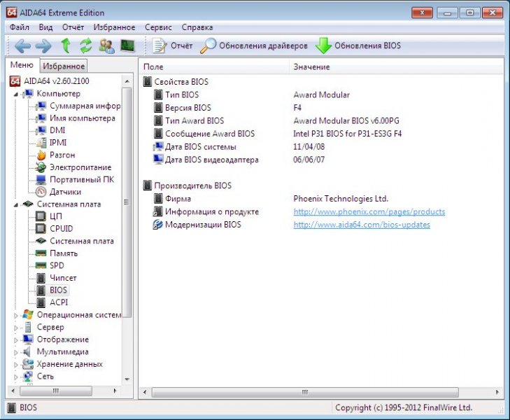Switch to the Избранное tab
This screenshot has width=510, height=420.
[x=64, y=66]
